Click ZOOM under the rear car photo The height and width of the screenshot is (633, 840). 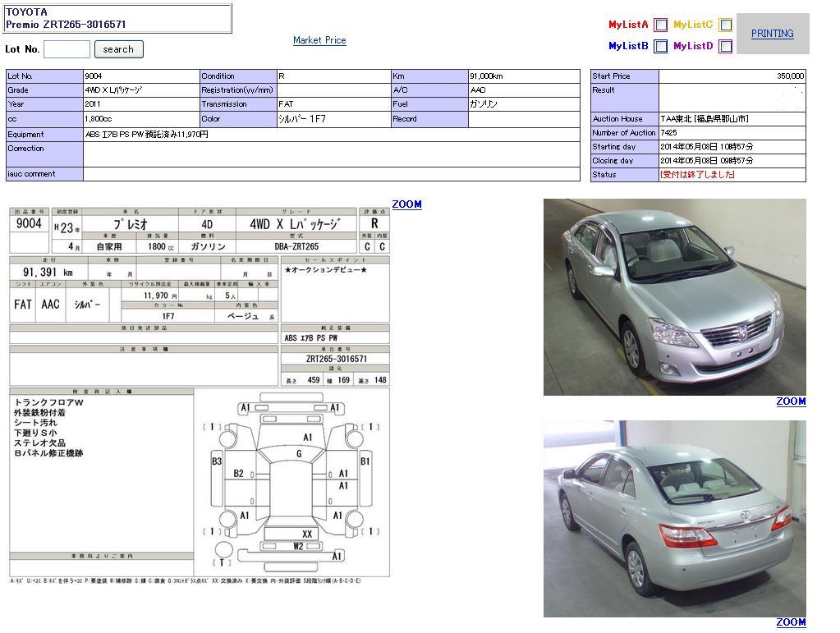[x=791, y=622]
